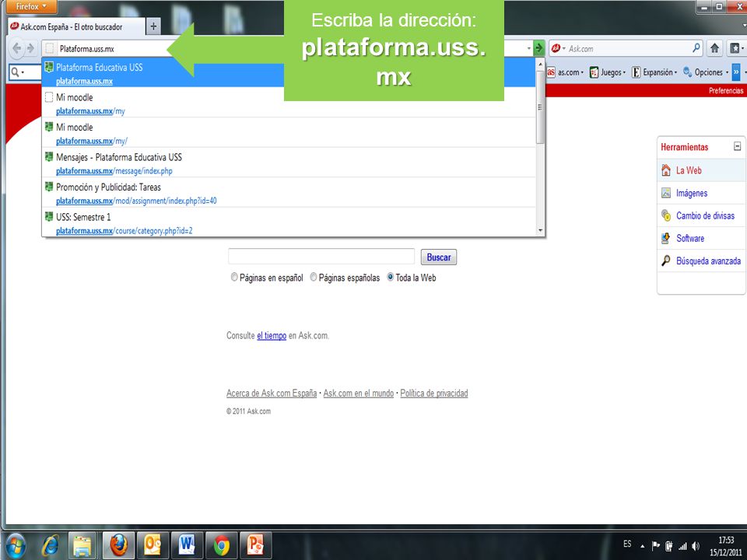Go forward with the browser forward arrow
This screenshot has width=747, height=560.
(x=31, y=48)
